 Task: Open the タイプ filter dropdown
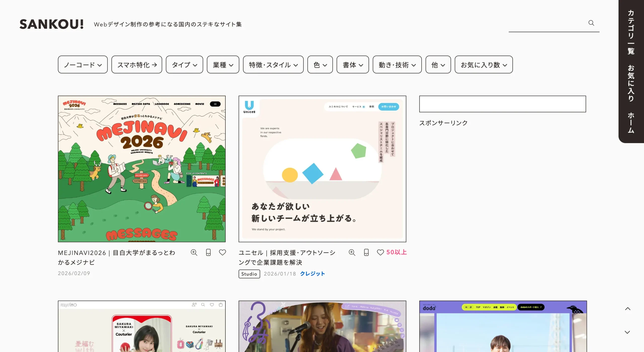coord(184,65)
